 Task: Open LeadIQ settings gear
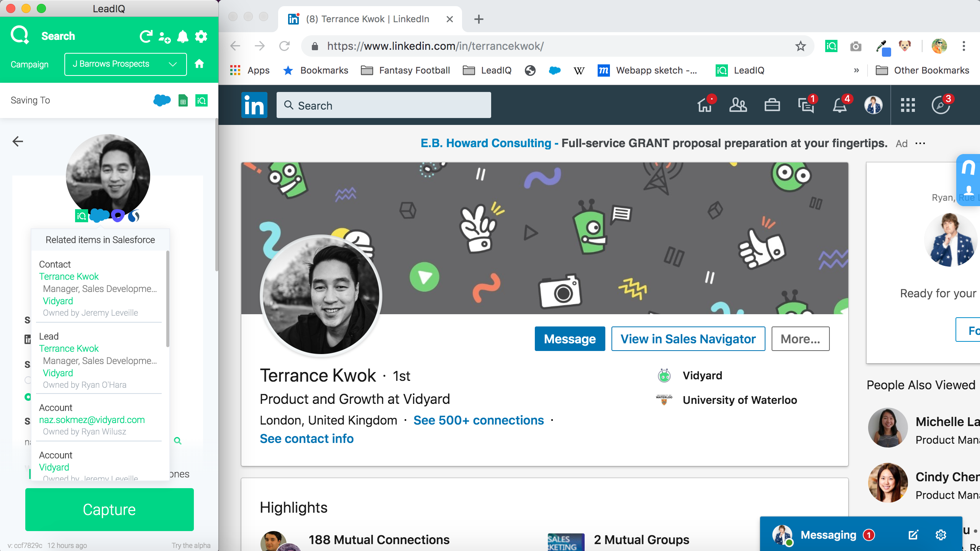pyautogui.click(x=201, y=37)
